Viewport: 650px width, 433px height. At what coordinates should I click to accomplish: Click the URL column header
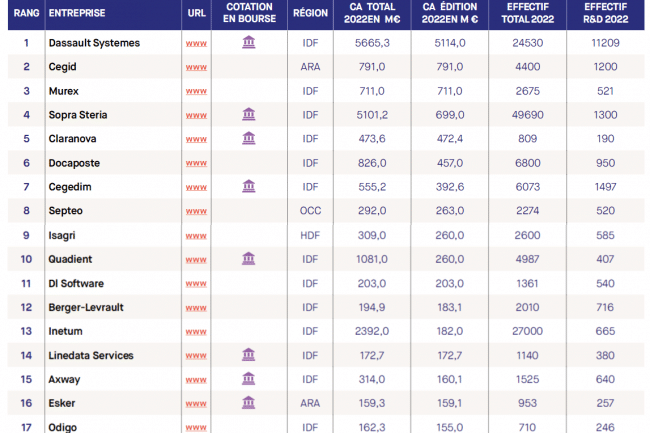[x=196, y=13]
